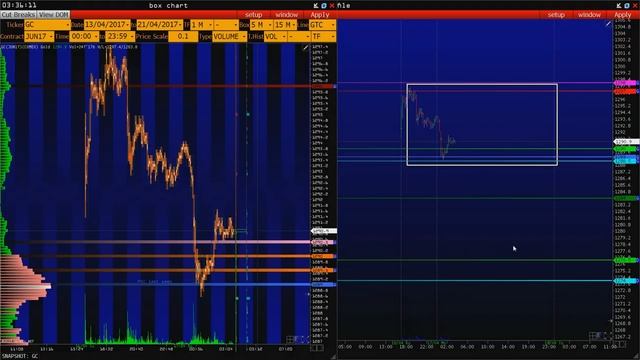
Task: Open the start date 13/04/2017 dropdown
Action: (x=107, y=25)
